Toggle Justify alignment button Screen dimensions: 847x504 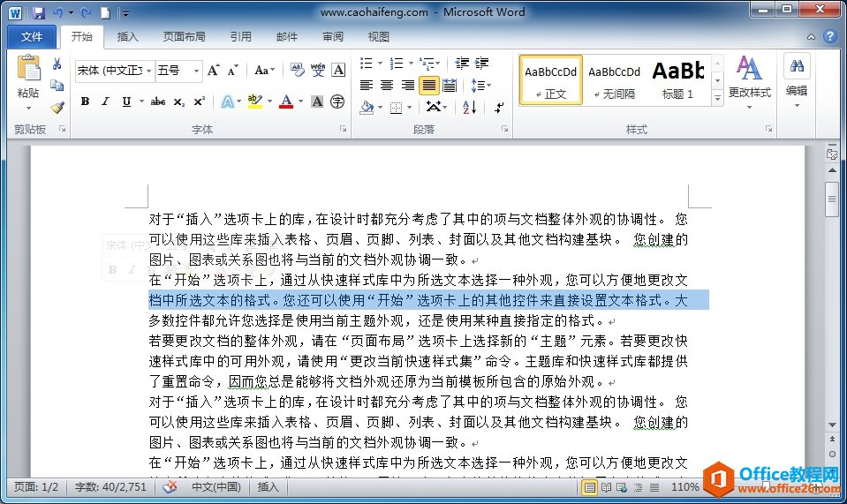point(429,86)
